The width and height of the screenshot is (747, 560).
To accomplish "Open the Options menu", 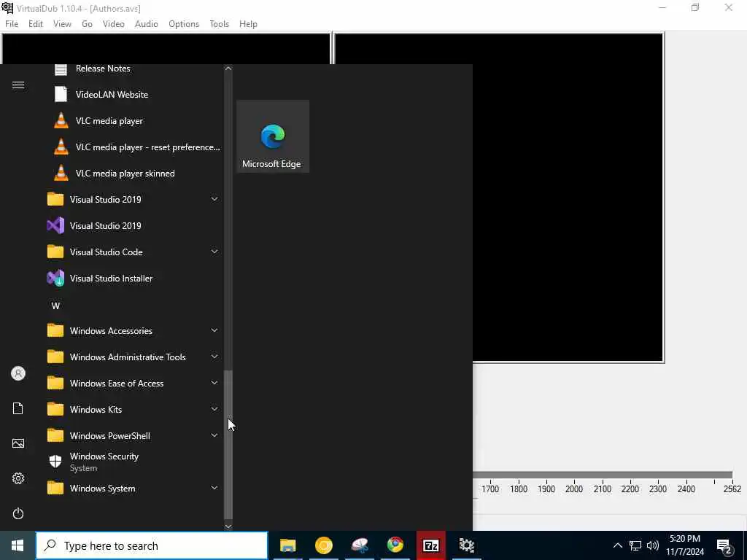I will pos(183,24).
